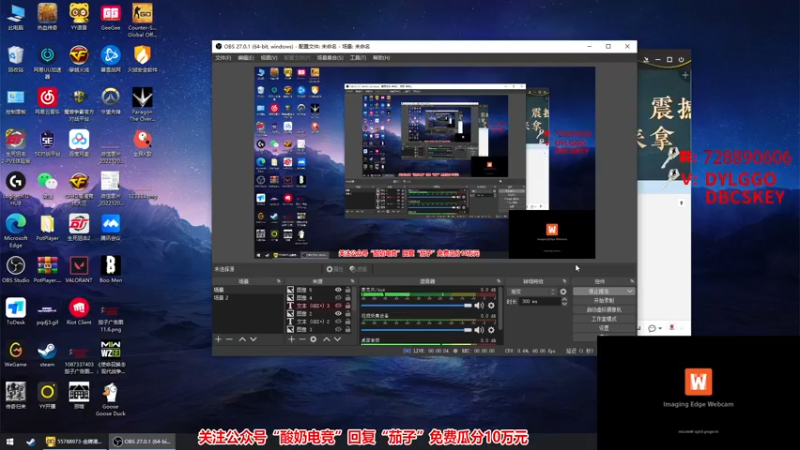Open the Paragon The Overprime shortcut

pos(142,104)
